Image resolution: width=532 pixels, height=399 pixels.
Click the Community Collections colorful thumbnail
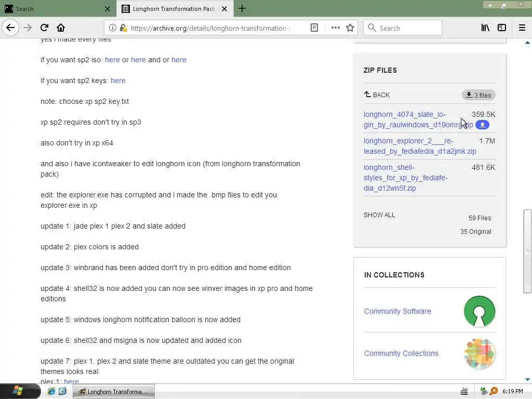pos(479,353)
